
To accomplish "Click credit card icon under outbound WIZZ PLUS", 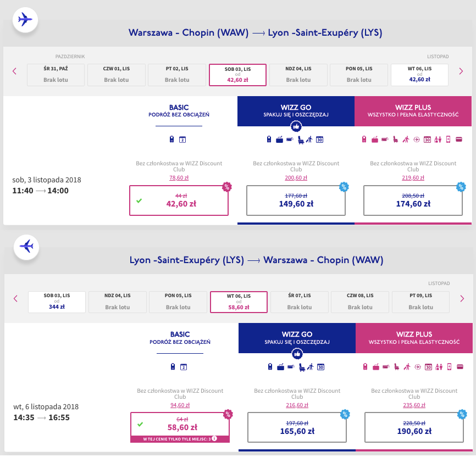I will [x=460, y=140].
